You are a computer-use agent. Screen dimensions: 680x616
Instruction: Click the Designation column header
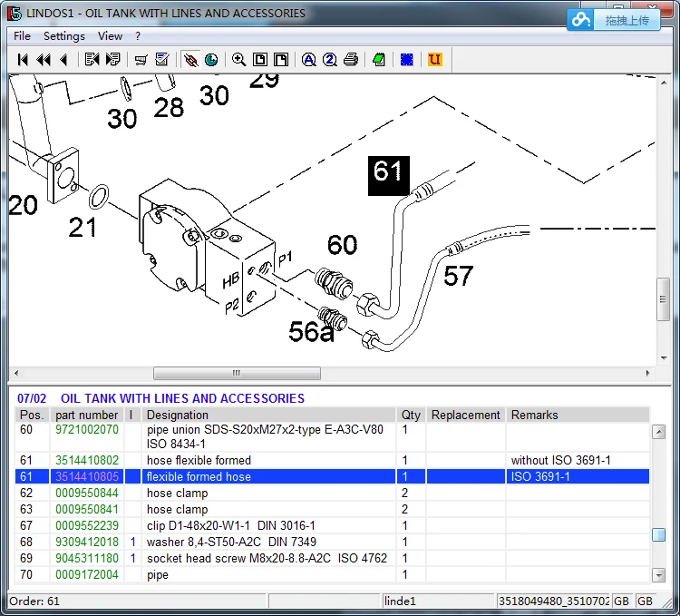(268, 416)
